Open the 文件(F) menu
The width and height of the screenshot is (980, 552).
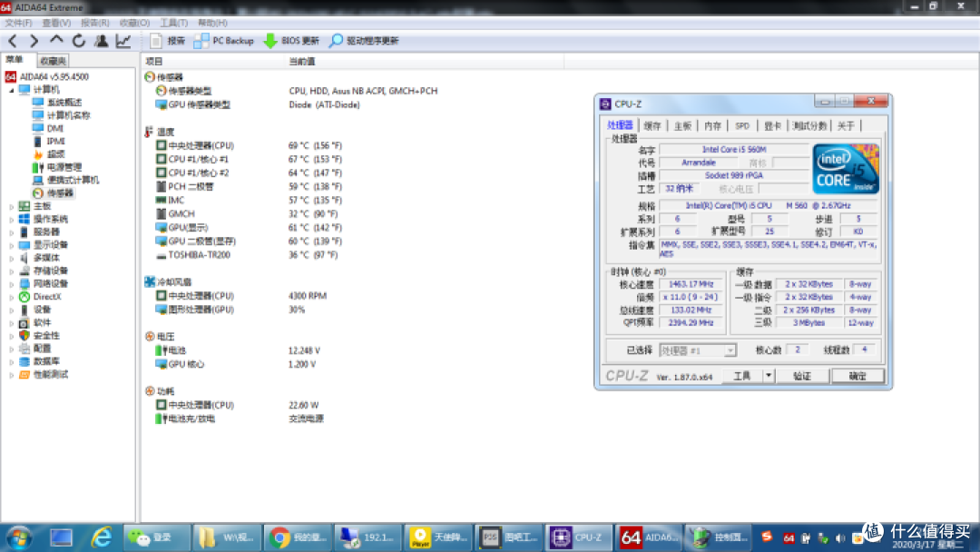(x=18, y=23)
